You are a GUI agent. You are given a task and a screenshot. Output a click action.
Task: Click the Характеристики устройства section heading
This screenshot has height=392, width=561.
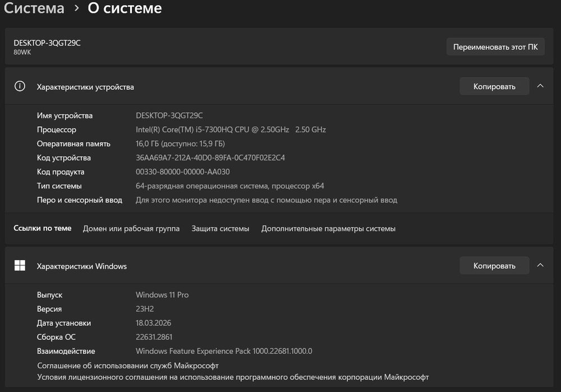[85, 87]
